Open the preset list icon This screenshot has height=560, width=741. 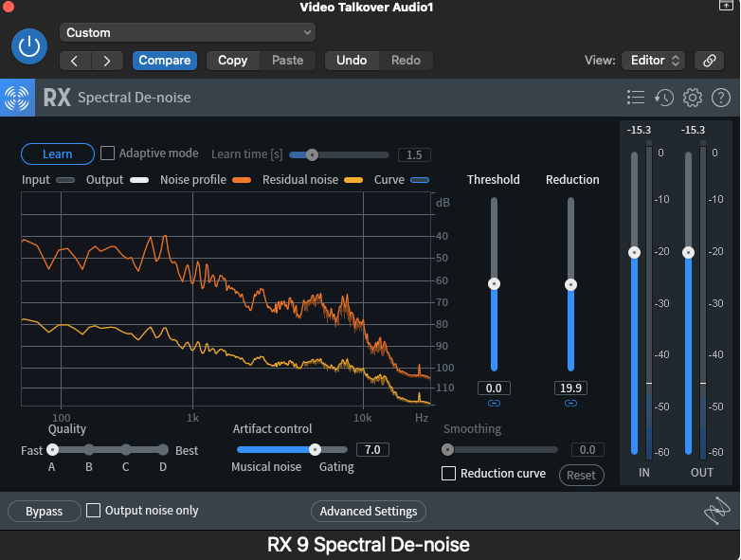[636, 98]
